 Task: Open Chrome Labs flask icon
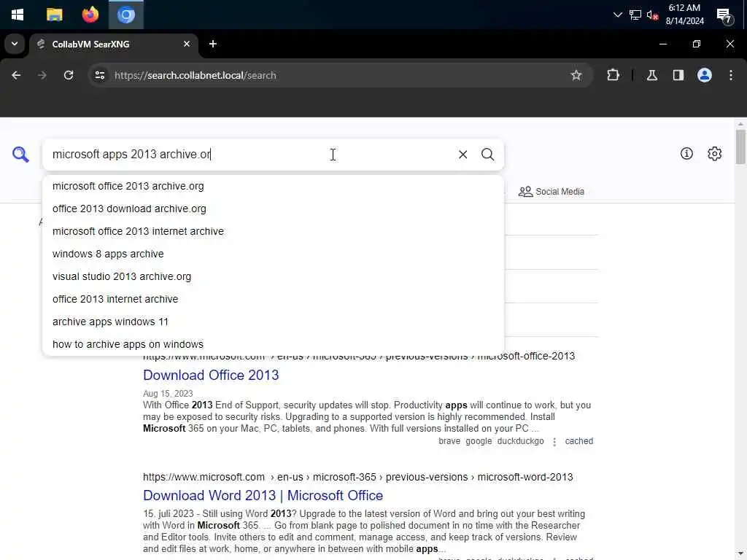click(x=652, y=75)
